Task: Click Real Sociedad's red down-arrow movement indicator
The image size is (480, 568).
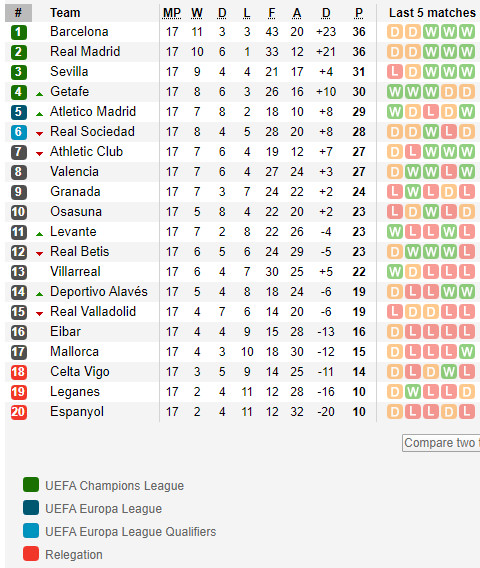Action: point(39,134)
